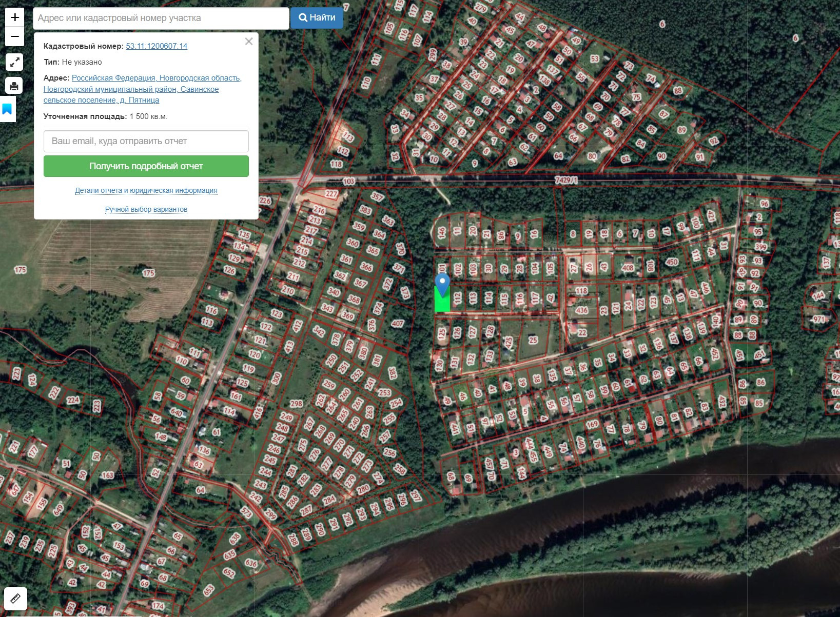840x617 pixels.
Task: Click the Найти search button
Action: pos(317,18)
